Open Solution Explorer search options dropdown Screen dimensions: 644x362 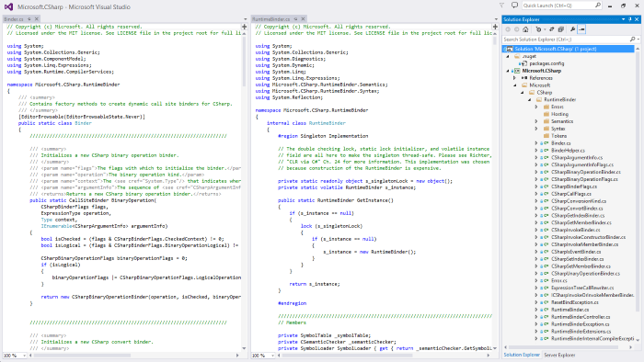[x=638, y=40]
